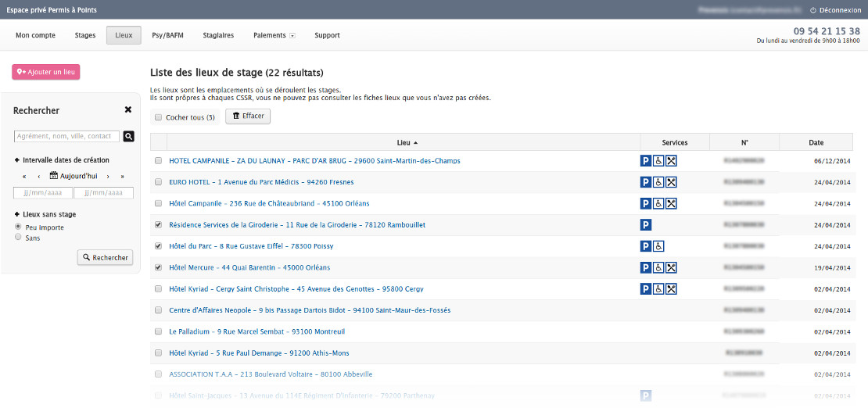868x408 pixels.
Task: Close the Rechercher panel with the X
Action: [128, 110]
